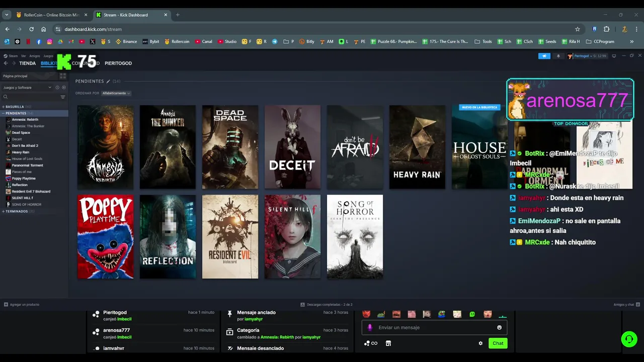Open the browser extensions puzzle icon
Image resolution: width=644 pixels, height=362 pixels.
606,29
